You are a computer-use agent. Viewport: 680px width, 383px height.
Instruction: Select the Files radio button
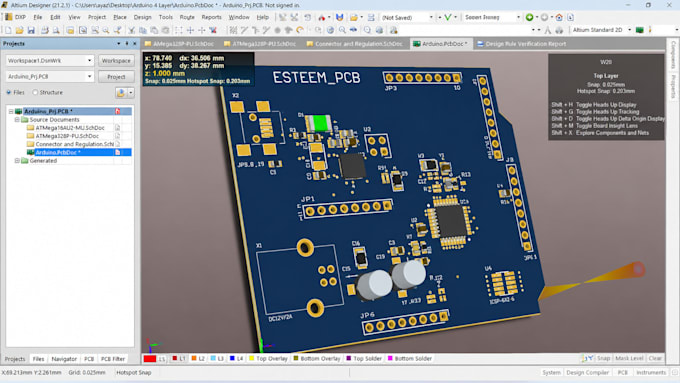(x=9, y=92)
